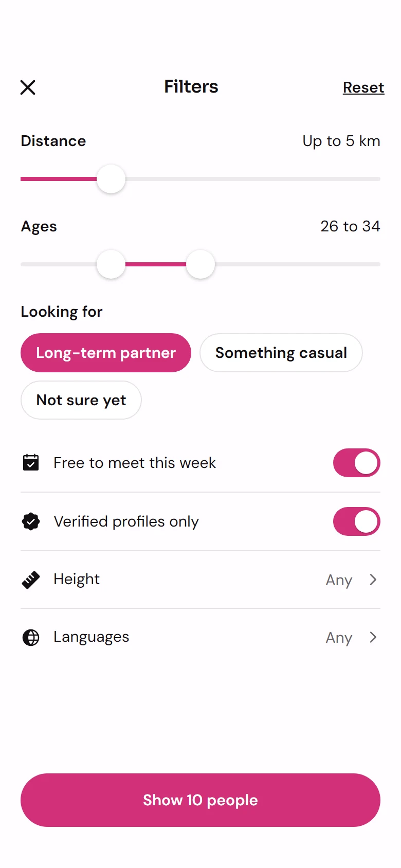Click the Distance slider handle
Screen dimensions: 401x868
(111, 179)
